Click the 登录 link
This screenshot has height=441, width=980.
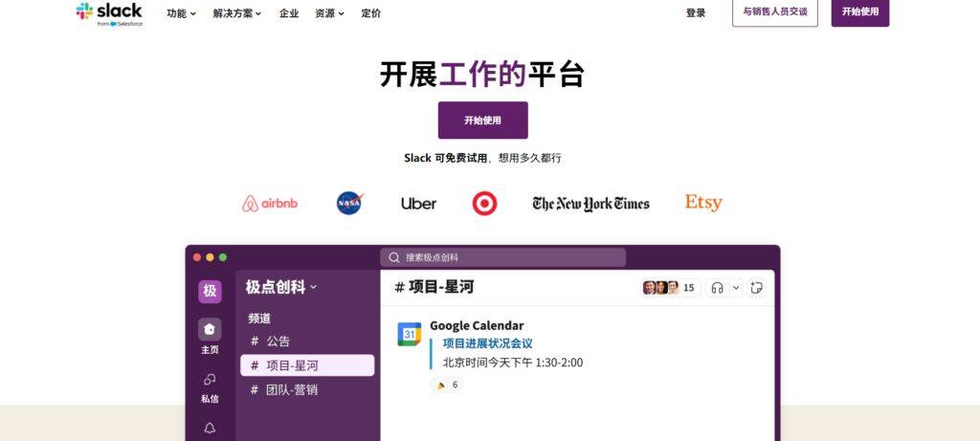[696, 13]
